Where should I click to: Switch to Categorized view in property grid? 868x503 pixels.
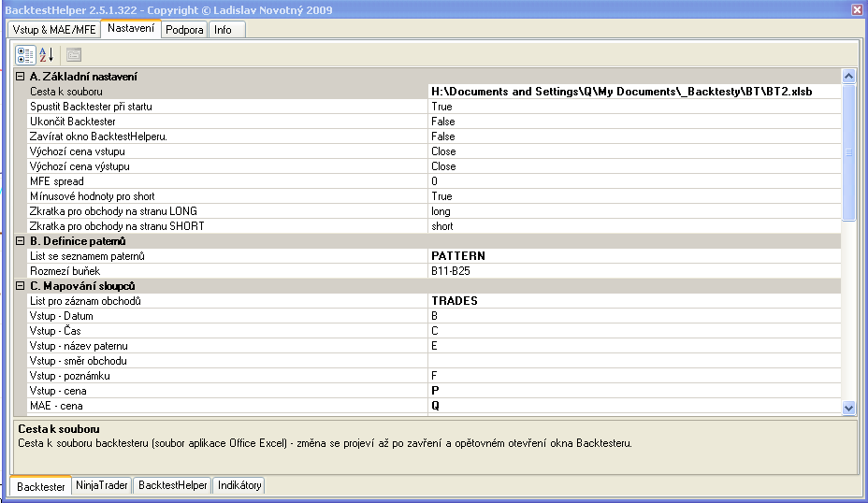[25, 55]
